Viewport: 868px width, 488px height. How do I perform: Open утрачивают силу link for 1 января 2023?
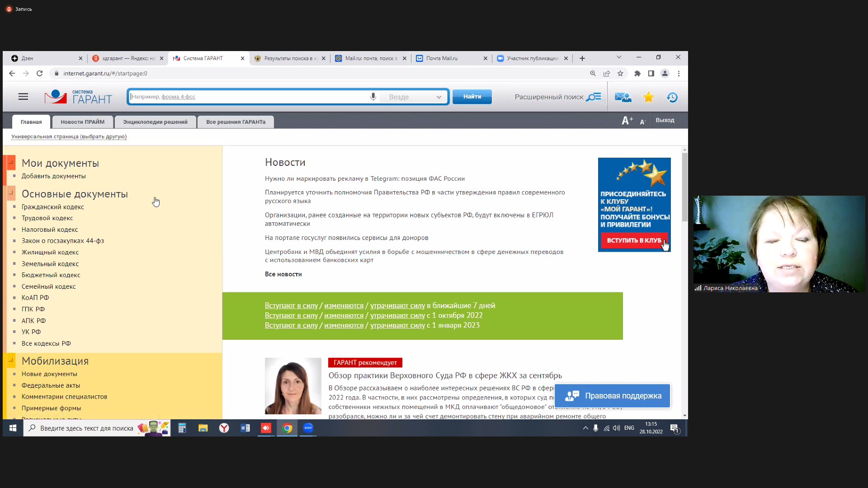tap(397, 325)
